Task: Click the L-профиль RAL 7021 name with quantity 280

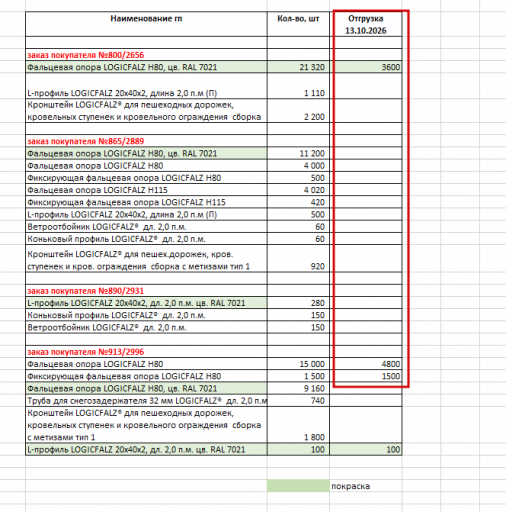Action: 146,303
